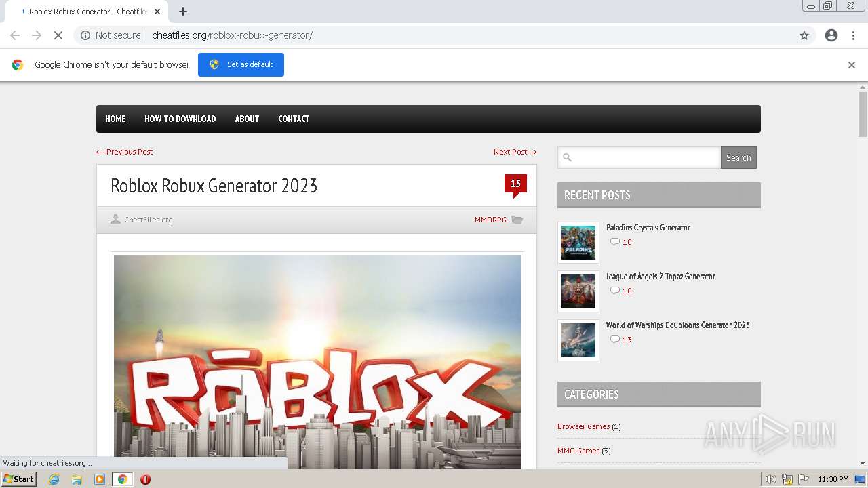Viewport: 868px width, 488px height.
Task: Open the Browser Games category
Action: (583, 426)
